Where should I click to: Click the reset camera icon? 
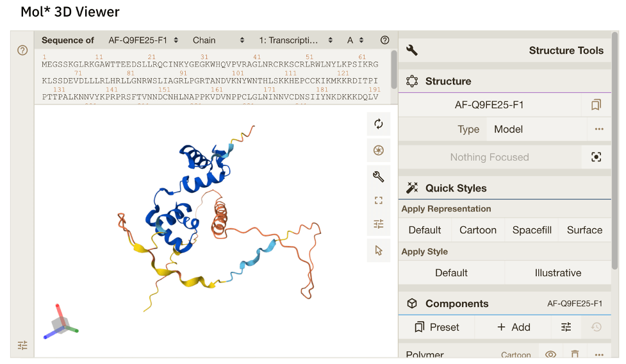click(378, 124)
